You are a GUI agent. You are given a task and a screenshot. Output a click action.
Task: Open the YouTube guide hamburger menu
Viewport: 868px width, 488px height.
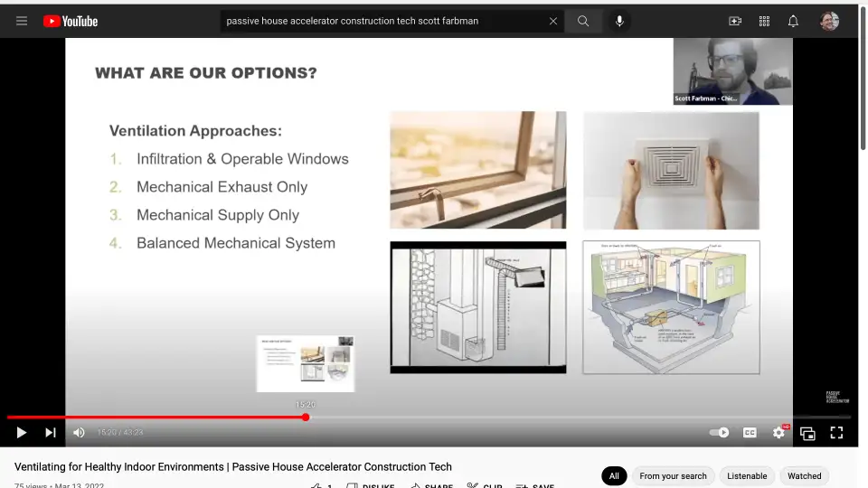click(22, 21)
